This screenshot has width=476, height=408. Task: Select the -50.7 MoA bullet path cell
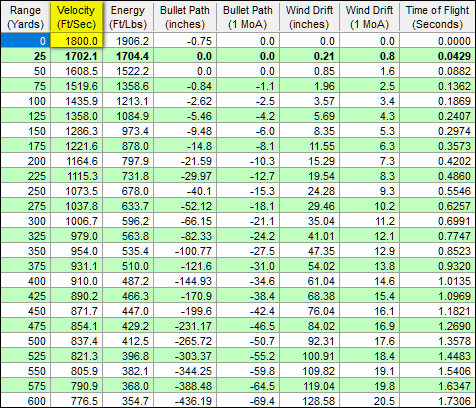248,341
